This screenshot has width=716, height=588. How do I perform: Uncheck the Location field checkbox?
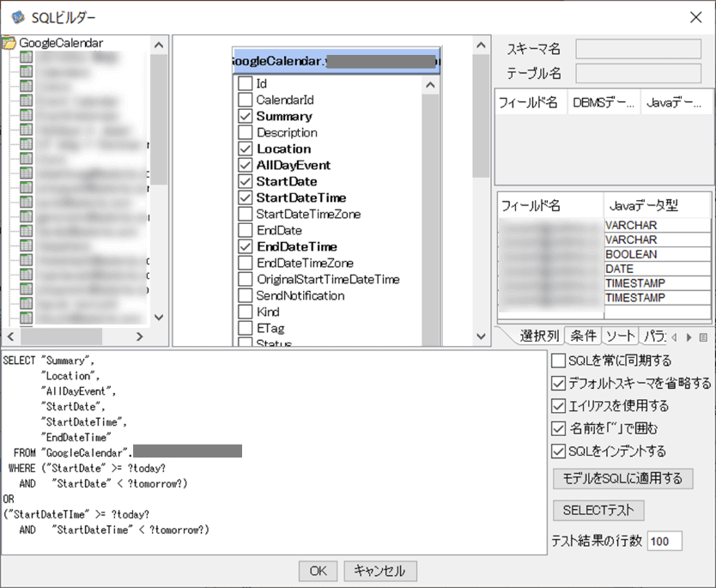pyautogui.click(x=246, y=149)
